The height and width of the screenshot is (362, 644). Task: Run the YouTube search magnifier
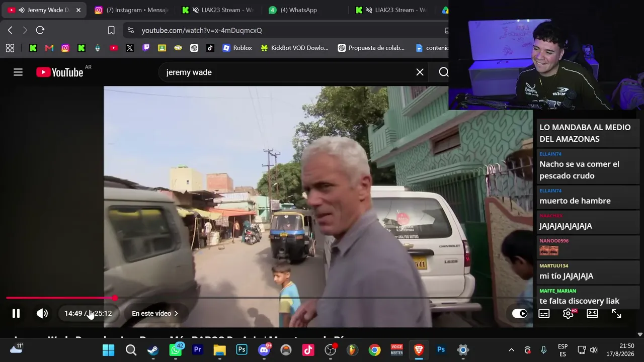coord(443,72)
